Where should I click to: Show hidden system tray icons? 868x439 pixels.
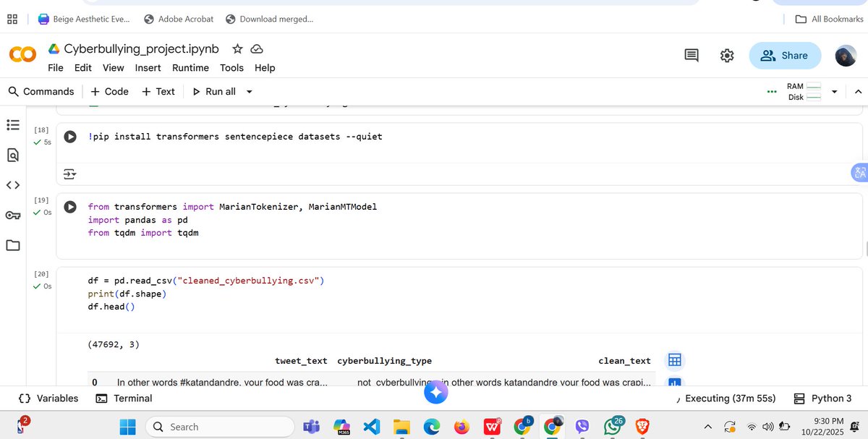[707, 427]
